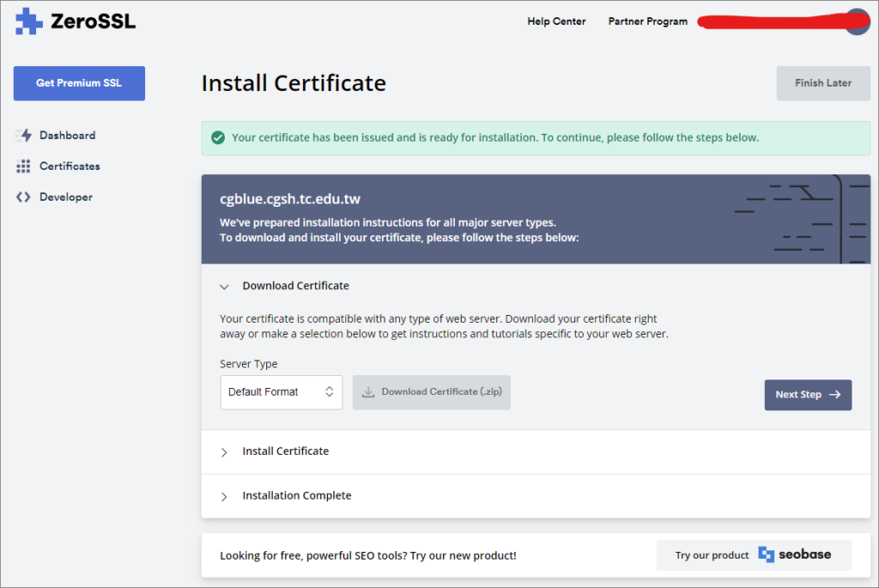Open the user avatar in header
Screen dimensions: 879x588
pos(858,21)
